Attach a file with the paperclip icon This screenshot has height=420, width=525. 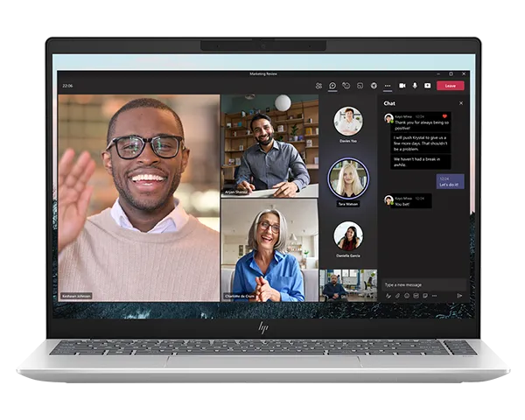click(x=397, y=296)
